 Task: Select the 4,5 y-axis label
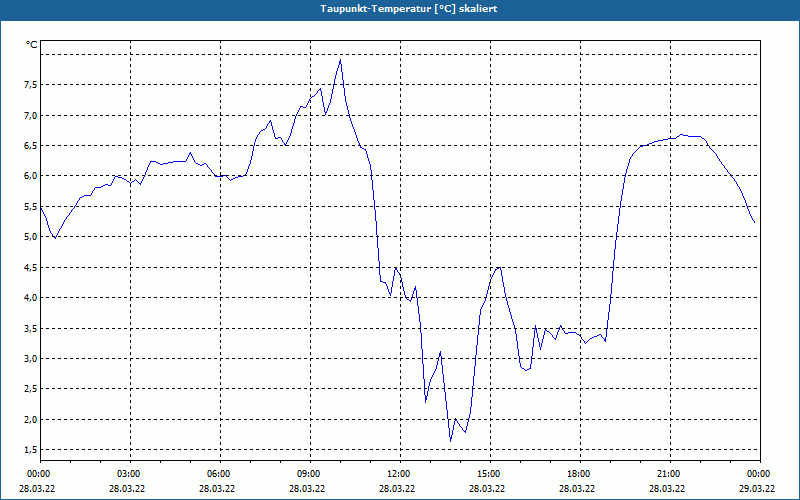point(31,267)
